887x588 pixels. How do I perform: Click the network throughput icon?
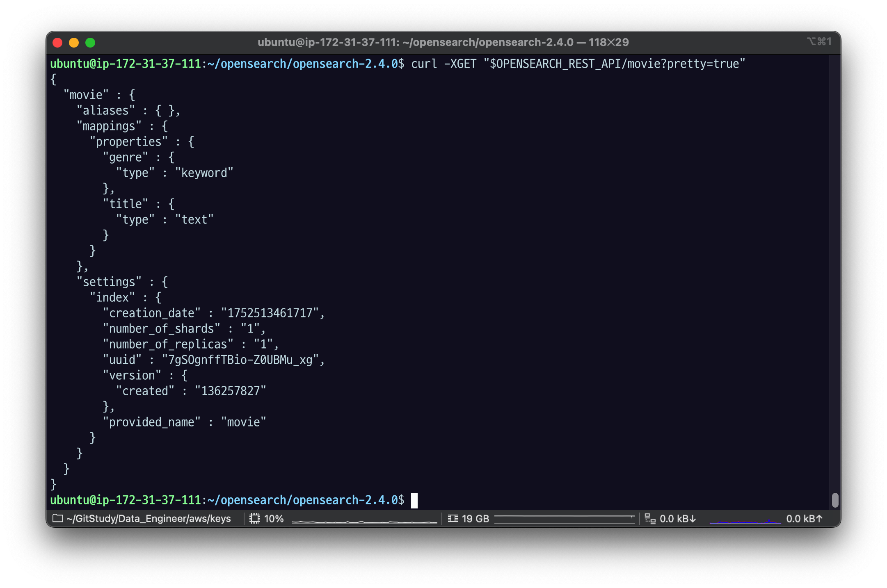pyautogui.click(x=650, y=519)
